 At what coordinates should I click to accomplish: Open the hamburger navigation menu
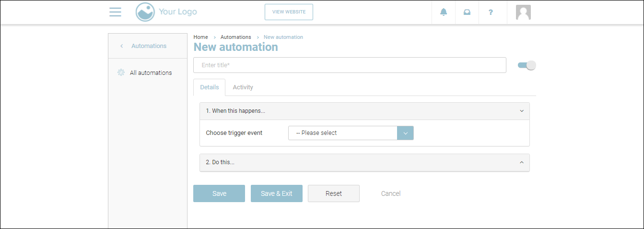tap(115, 12)
